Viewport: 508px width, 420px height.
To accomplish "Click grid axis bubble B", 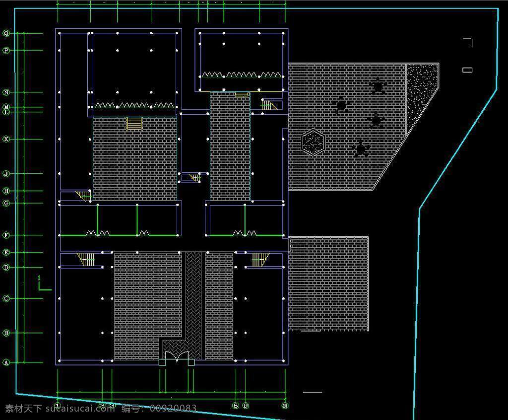I will click(x=6, y=333).
